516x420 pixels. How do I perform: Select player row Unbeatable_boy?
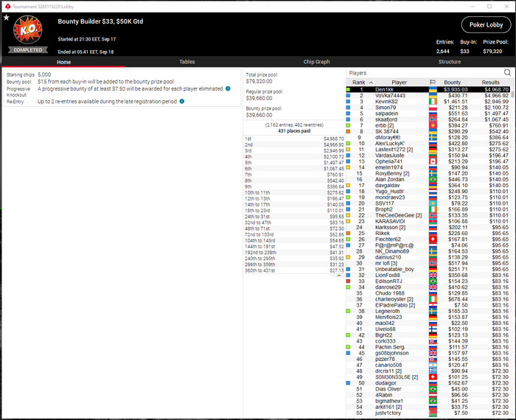428,269
